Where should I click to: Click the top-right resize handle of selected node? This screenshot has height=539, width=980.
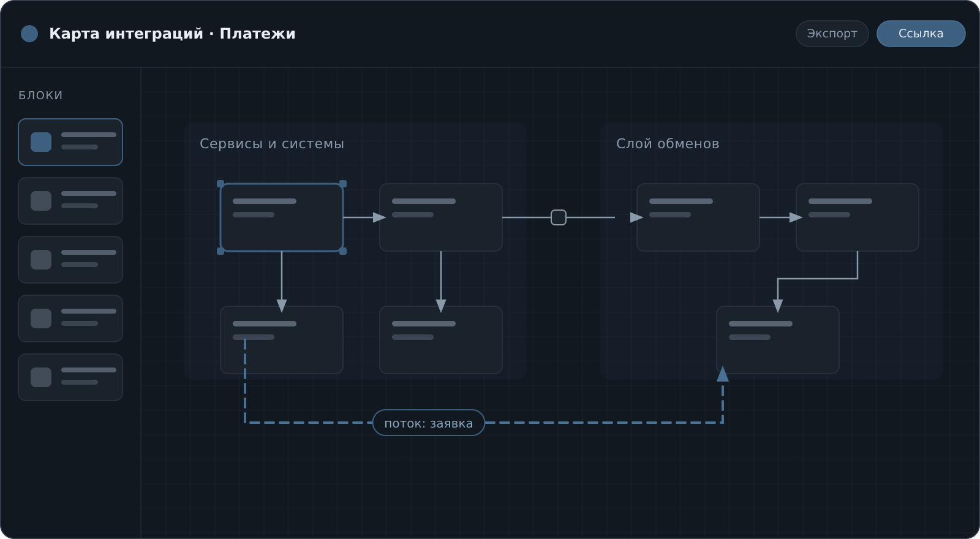(x=343, y=184)
